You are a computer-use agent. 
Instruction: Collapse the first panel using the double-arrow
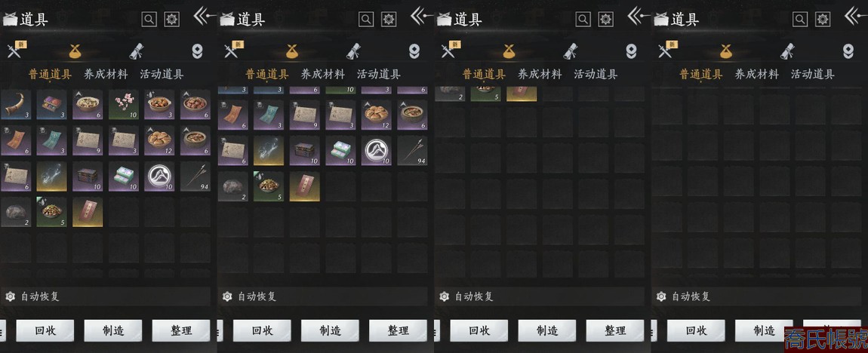205,17
